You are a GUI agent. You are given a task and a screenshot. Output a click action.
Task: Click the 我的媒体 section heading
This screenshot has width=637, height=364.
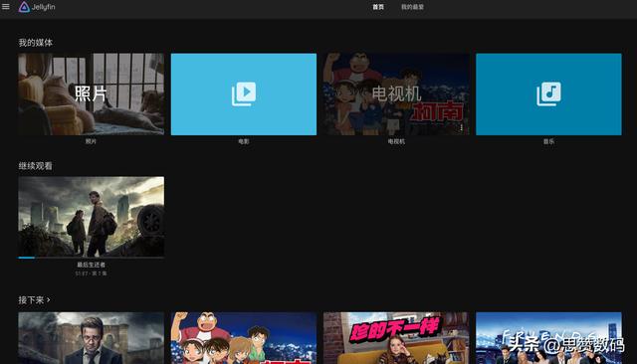(x=36, y=43)
